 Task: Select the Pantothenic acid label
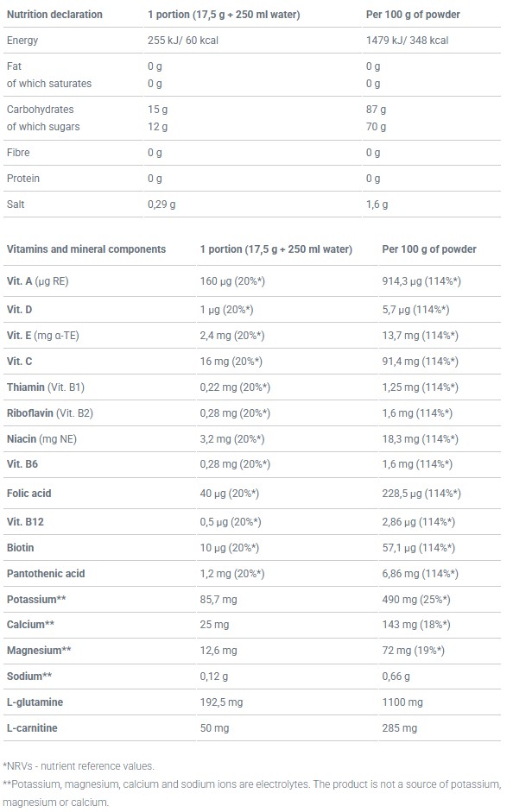click(46, 574)
